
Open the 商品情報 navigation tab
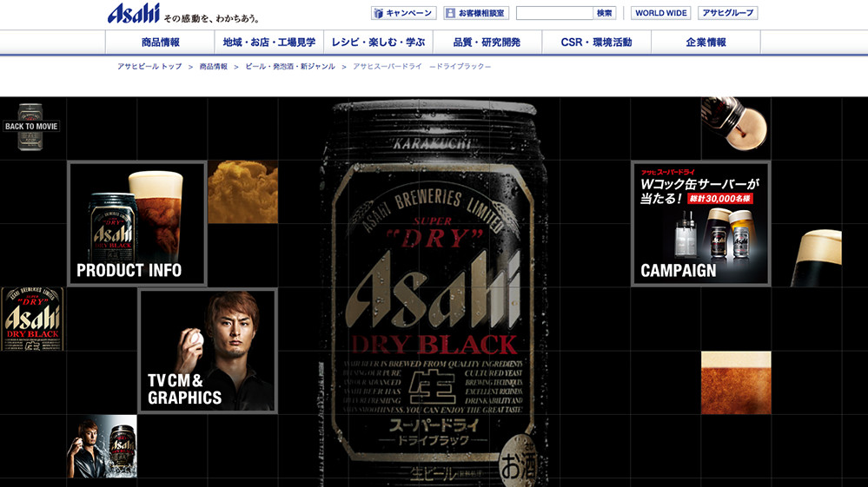(x=160, y=42)
